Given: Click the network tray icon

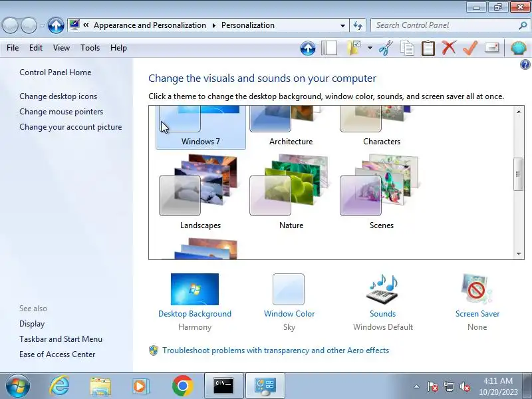Looking at the screenshot, I should pyautogui.click(x=448, y=386).
